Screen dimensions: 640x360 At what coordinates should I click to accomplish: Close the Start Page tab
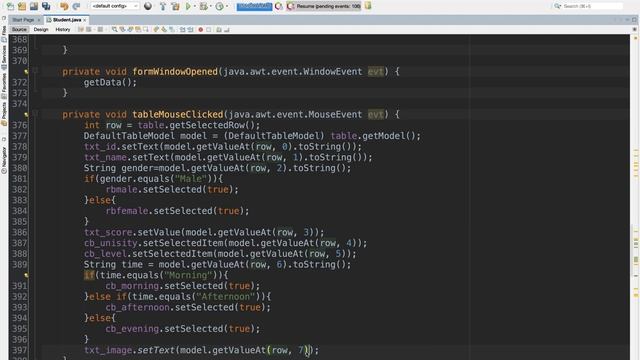pos(39,20)
